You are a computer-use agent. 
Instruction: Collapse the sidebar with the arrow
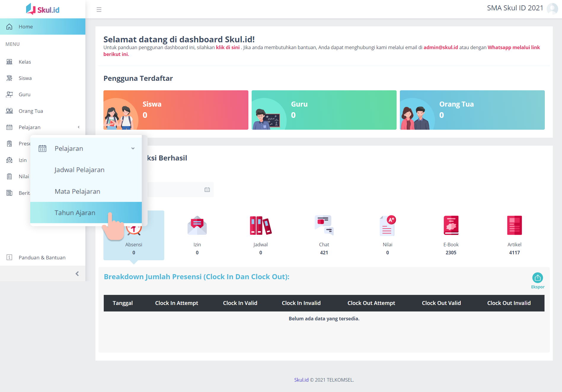(77, 274)
